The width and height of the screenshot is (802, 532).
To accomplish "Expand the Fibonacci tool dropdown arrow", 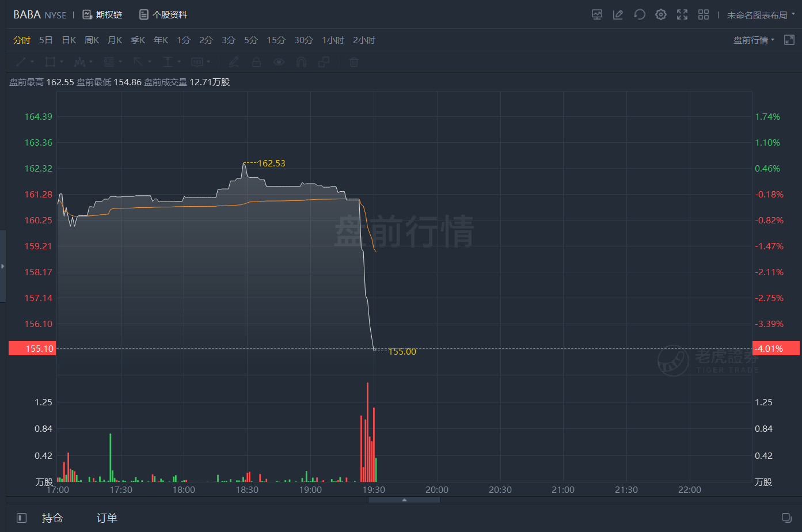I will [x=120, y=62].
